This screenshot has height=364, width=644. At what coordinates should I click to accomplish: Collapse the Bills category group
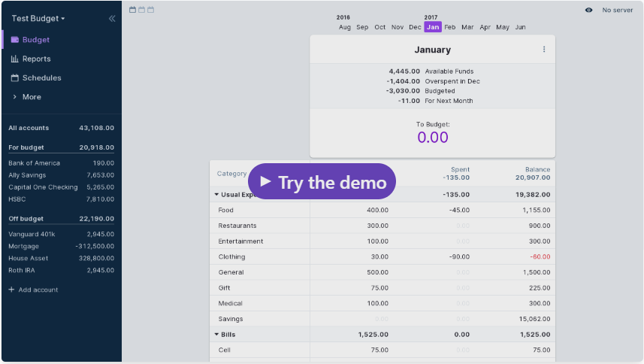pyautogui.click(x=217, y=335)
